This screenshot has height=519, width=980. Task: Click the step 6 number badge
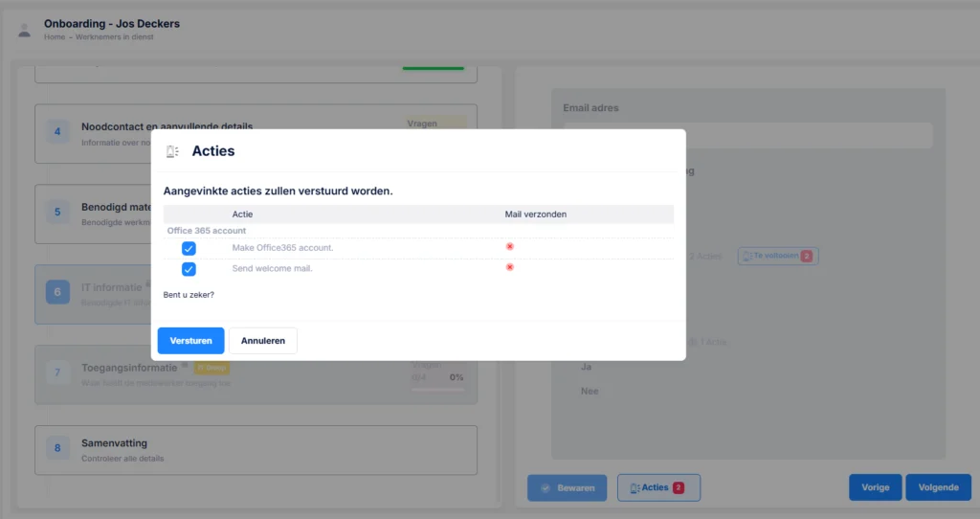click(x=57, y=292)
